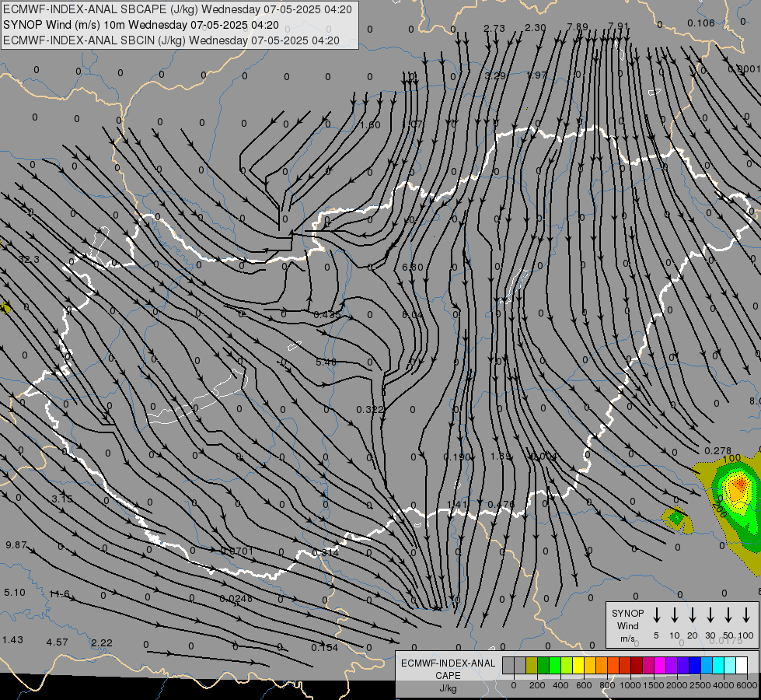This screenshot has height=700, width=761.
Task: Click the 6000 tick label in CAPE legend
Action: (747, 685)
